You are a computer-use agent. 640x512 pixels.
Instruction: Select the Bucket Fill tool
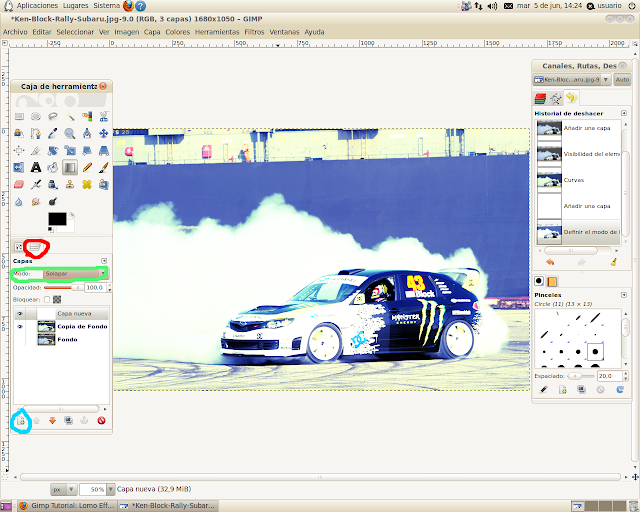click(53, 167)
